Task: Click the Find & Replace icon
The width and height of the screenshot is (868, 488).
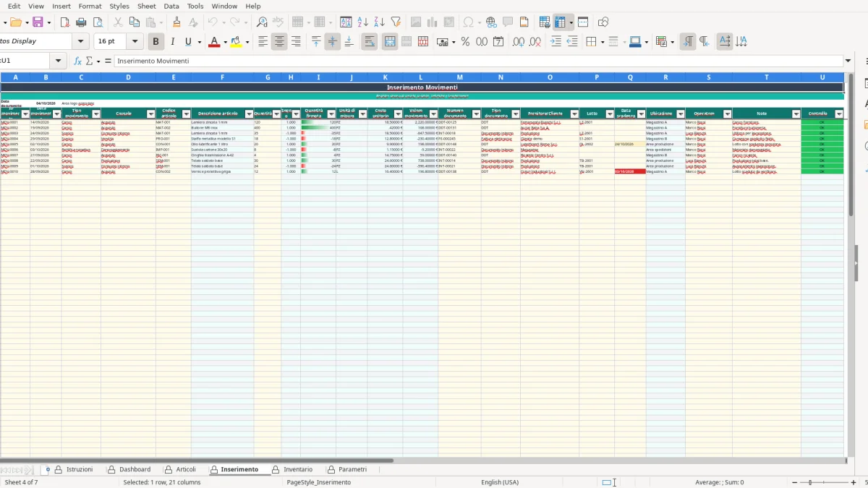Action: click(262, 22)
